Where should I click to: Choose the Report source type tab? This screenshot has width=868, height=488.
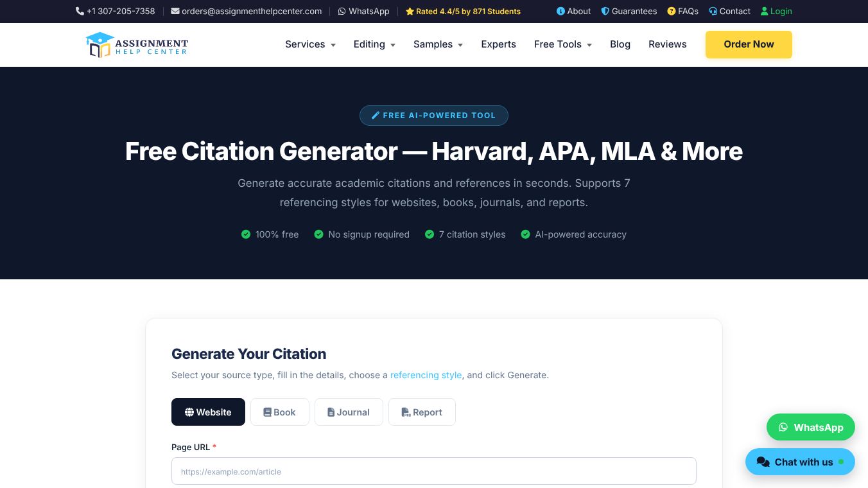click(x=422, y=412)
